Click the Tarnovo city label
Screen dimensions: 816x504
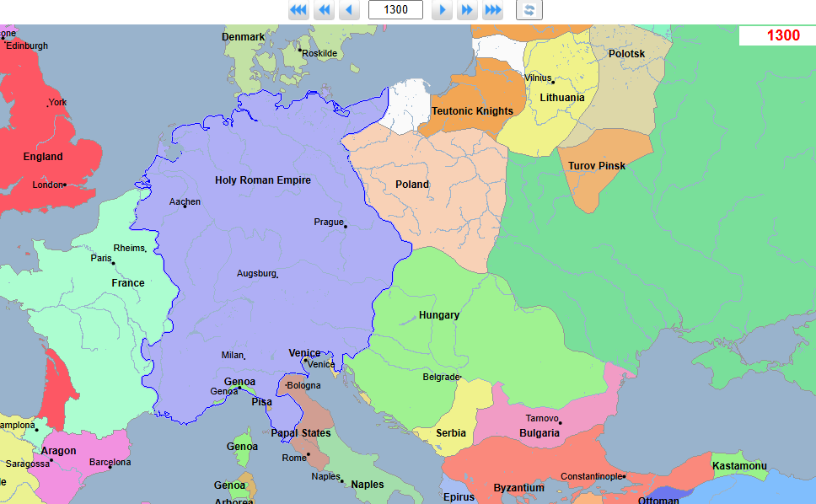point(542,419)
